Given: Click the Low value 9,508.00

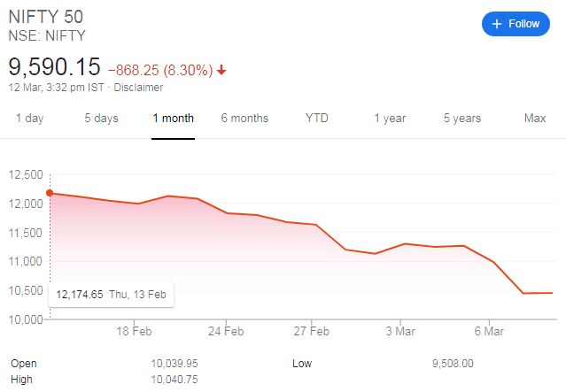Looking at the screenshot, I should click(453, 363).
